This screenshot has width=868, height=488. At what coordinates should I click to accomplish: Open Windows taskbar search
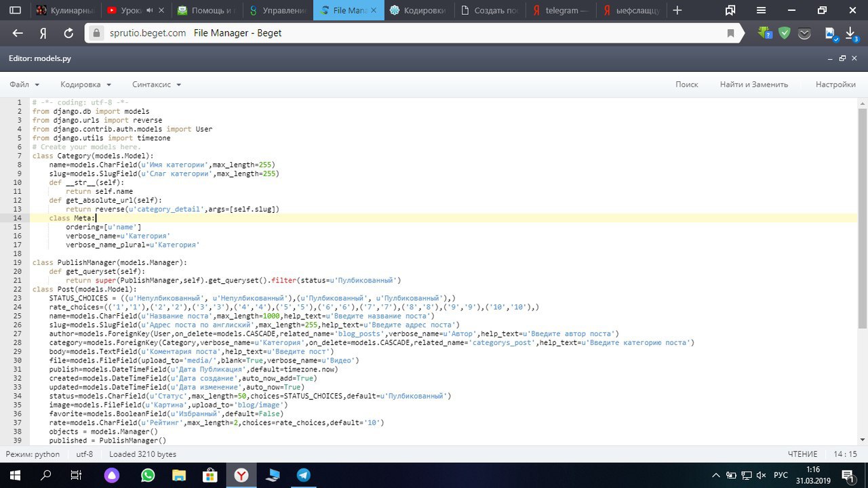[46, 474]
